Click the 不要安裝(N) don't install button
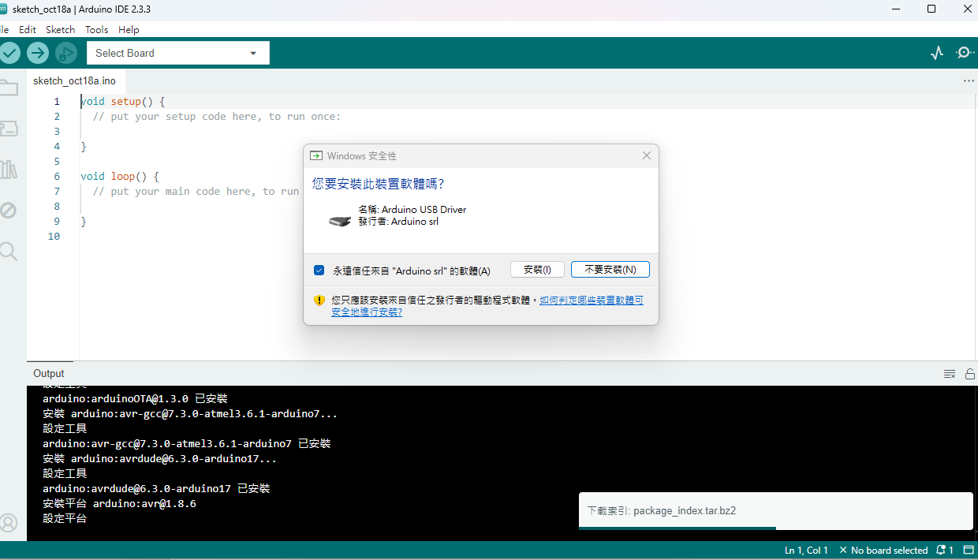This screenshot has width=978, height=560. point(610,270)
